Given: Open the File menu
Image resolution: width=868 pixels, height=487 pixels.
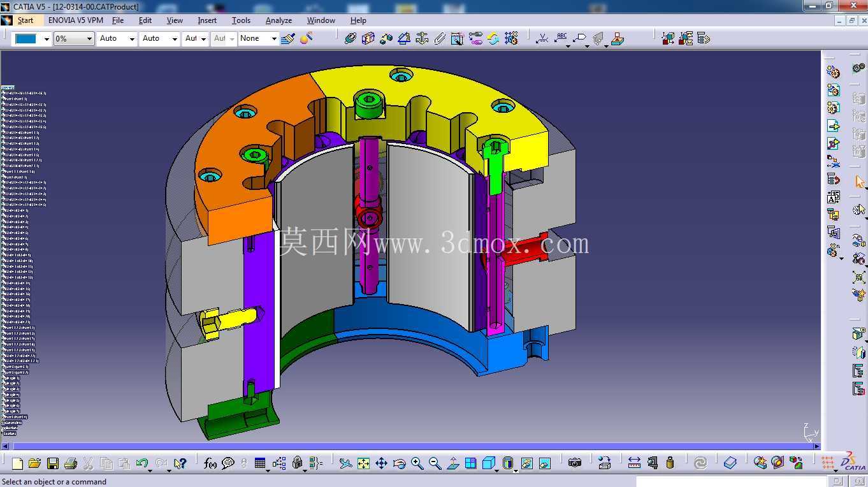Looking at the screenshot, I should 118,20.
